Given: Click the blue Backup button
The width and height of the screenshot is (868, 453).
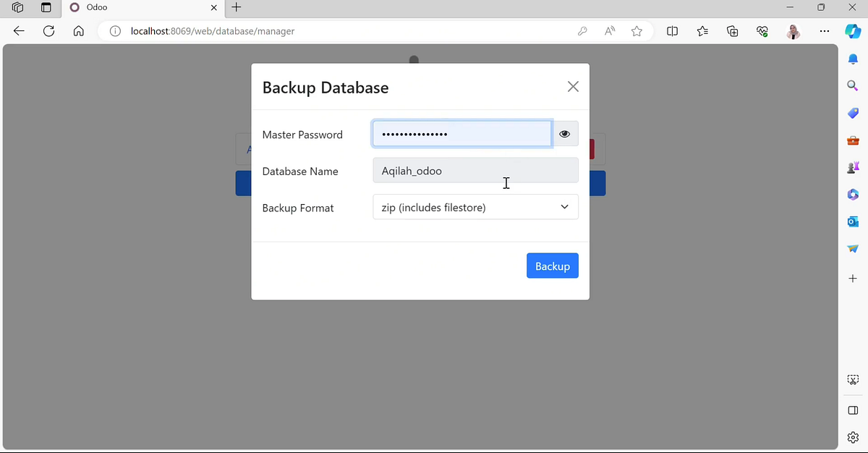Looking at the screenshot, I should (552, 266).
